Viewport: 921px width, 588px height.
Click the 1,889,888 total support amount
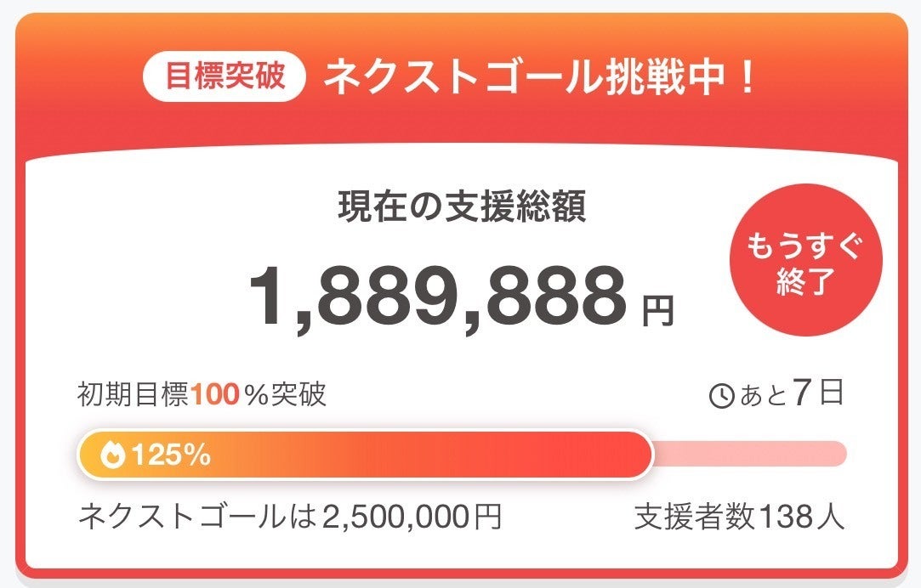438,293
